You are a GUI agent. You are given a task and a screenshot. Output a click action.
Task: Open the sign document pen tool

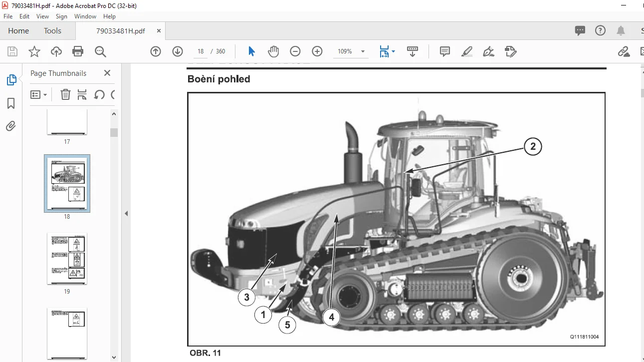point(489,51)
